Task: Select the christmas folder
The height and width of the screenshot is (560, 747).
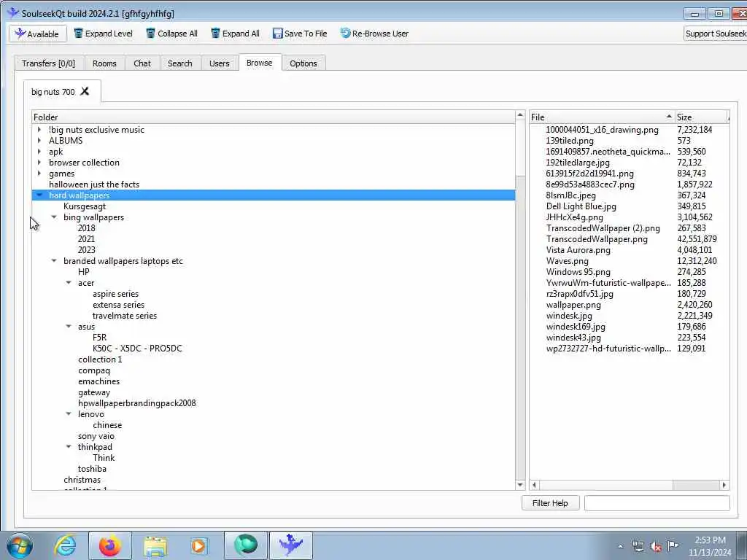Action: click(x=82, y=480)
